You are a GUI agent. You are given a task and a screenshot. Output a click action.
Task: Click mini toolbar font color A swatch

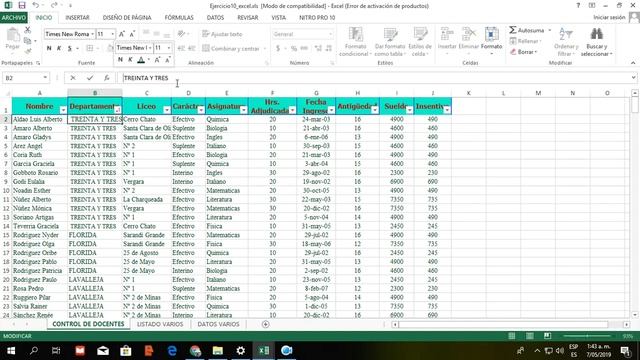click(141, 60)
